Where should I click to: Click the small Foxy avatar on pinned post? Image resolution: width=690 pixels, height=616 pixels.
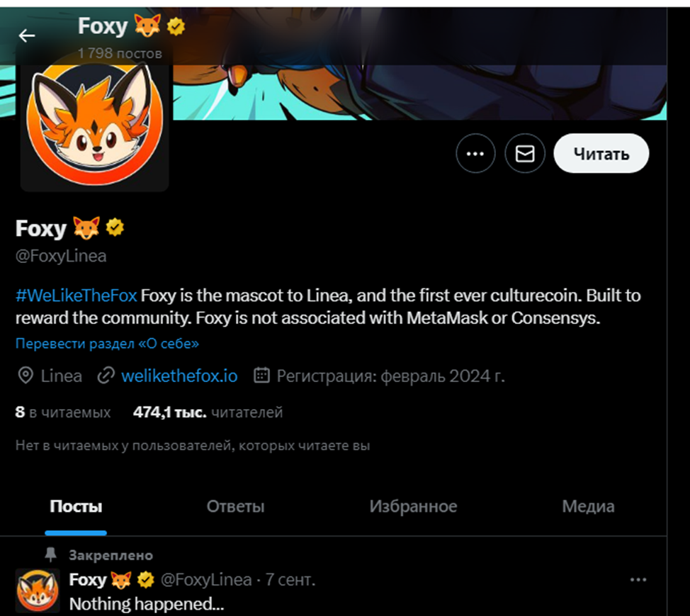click(x=38, y=590)
